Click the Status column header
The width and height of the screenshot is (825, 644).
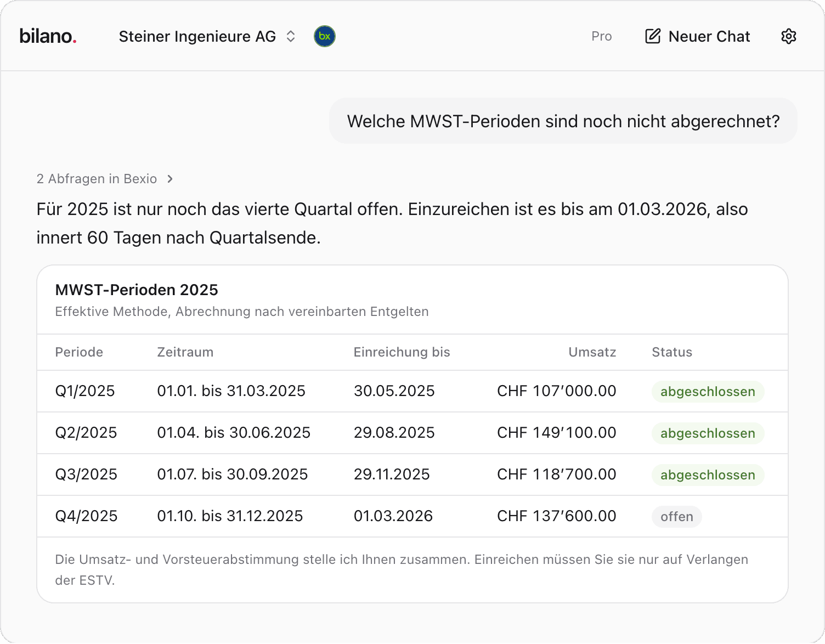672,352
